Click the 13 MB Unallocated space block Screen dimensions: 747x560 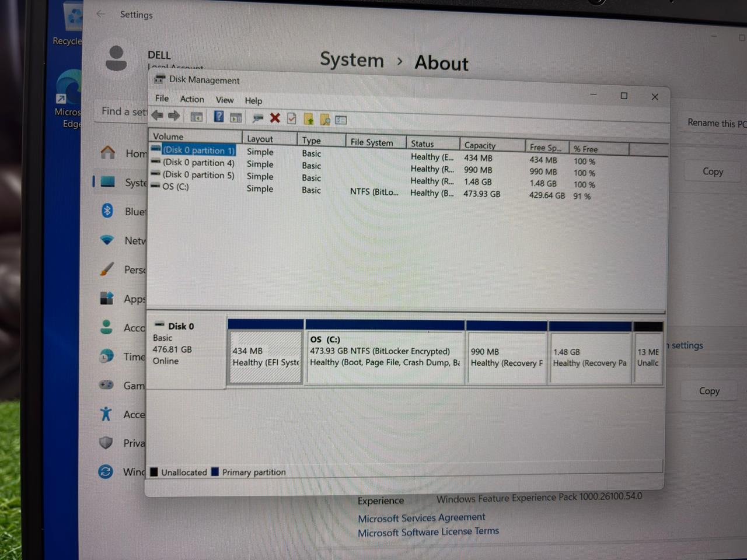pyautogui.click(x=648, y=357)
